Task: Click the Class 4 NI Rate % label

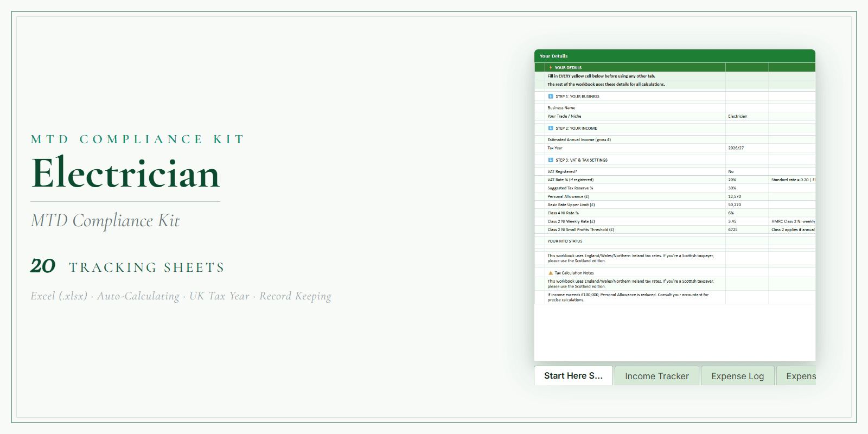Action: [x=563, y=213]
